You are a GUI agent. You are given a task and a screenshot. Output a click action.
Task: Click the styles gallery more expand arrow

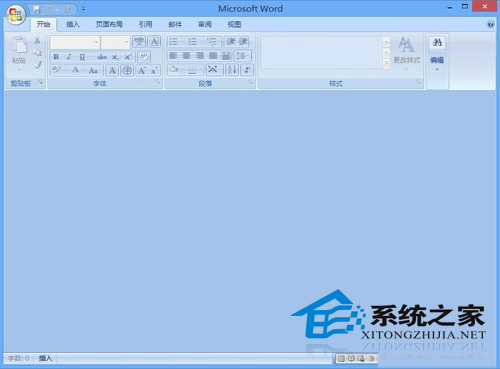point(386,63)
